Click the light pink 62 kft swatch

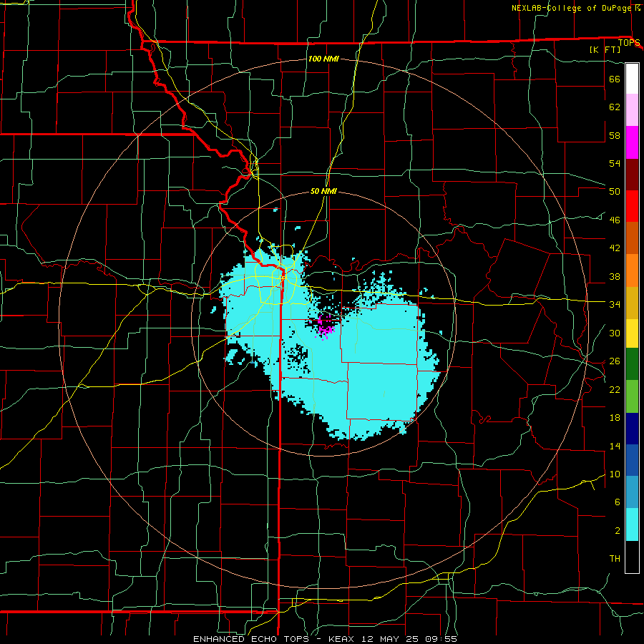[x=632, y=110]
